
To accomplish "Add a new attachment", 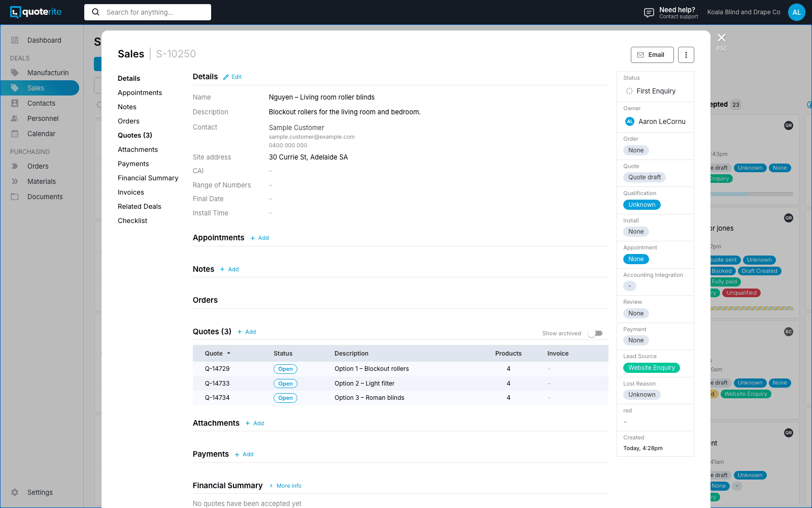I will tap(255, 424).
